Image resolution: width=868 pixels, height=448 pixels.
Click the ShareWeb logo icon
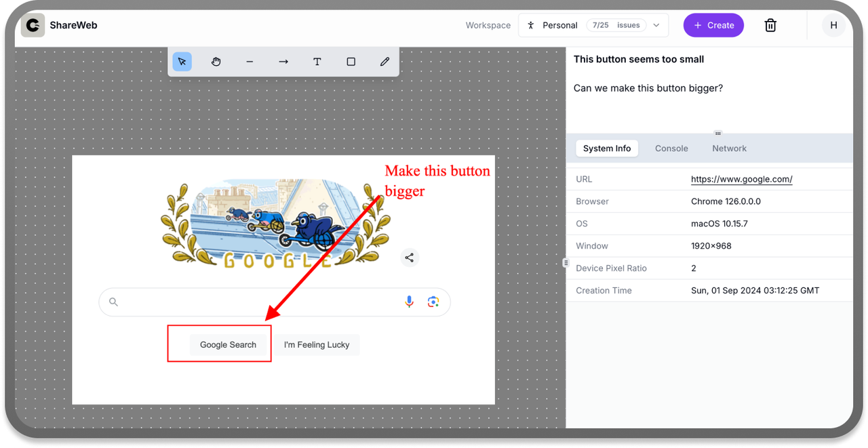33,25
